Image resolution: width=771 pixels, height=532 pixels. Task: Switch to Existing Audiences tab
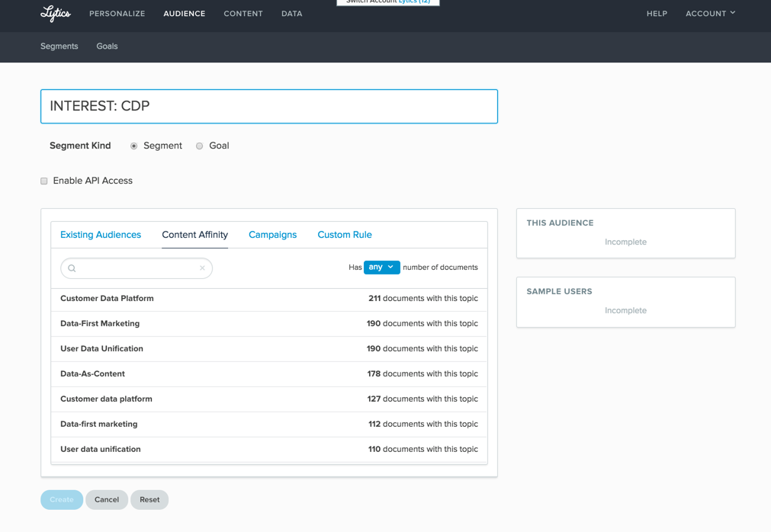101,235
